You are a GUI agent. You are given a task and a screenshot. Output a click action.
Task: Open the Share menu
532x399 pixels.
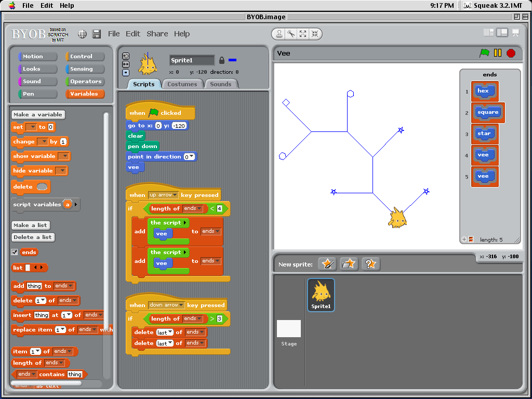(x=157, y=33)
